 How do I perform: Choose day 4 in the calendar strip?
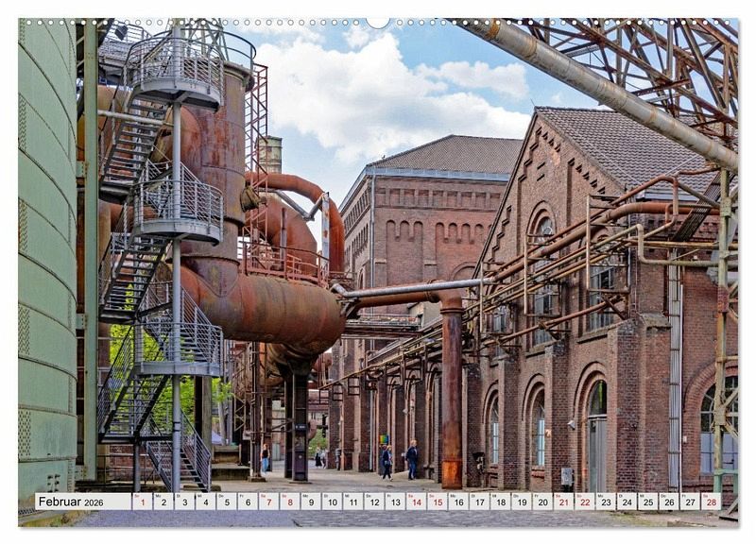pyautogui.click(x=206, y=502)
